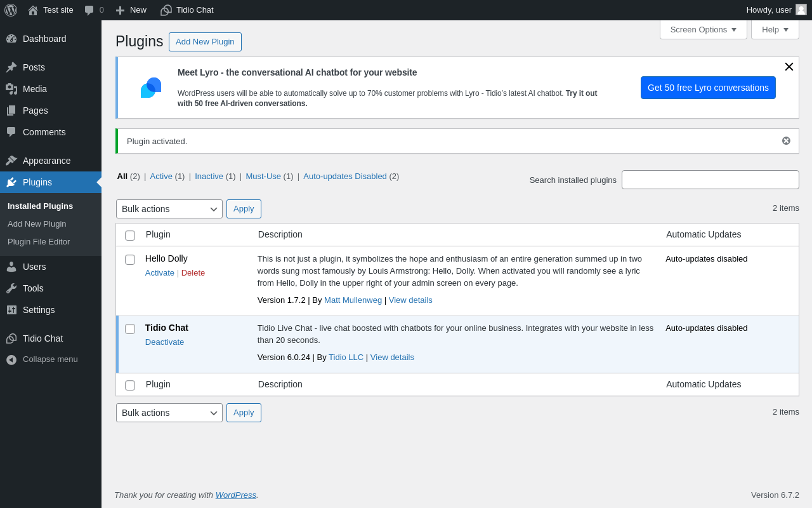812x508 pixels.
Task: Dismiss the 'Plugin activated' notice
Action: click(786, 141)
